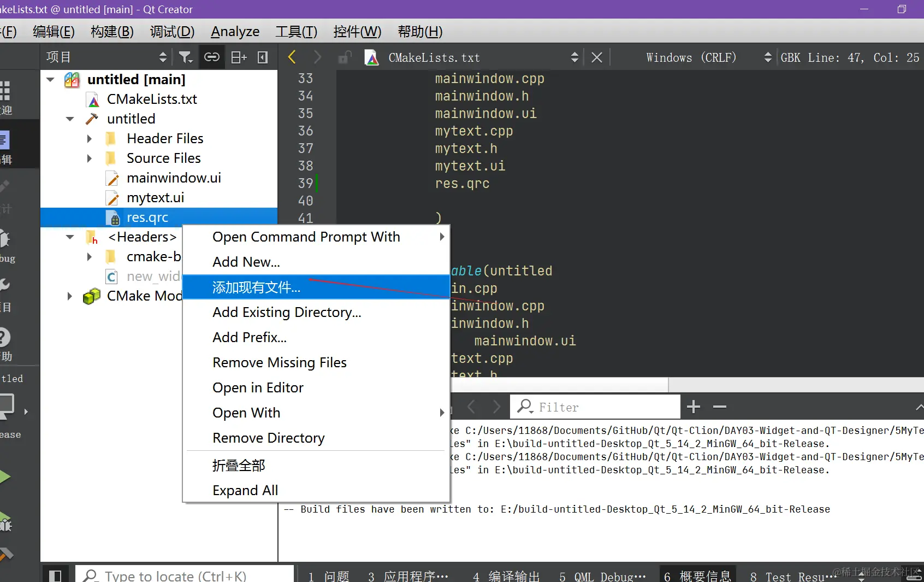The image size is (924, 582).
Task: Choose Open in Editor entry
Action: 316,388
